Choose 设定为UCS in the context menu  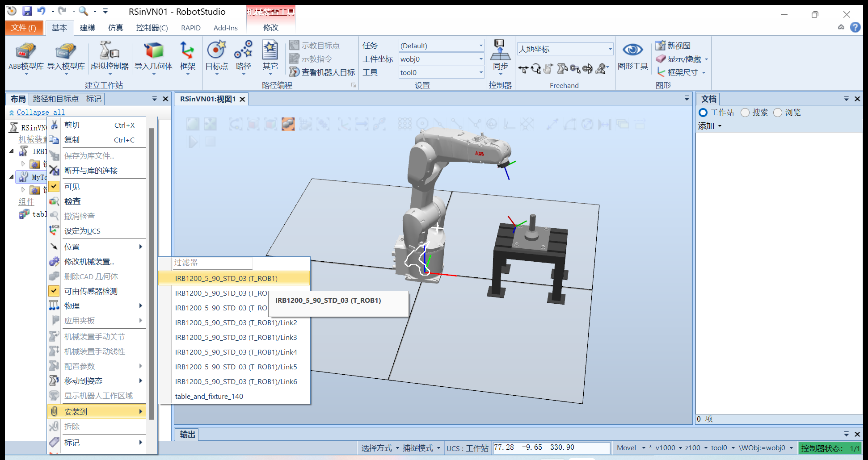pos(97,231)
